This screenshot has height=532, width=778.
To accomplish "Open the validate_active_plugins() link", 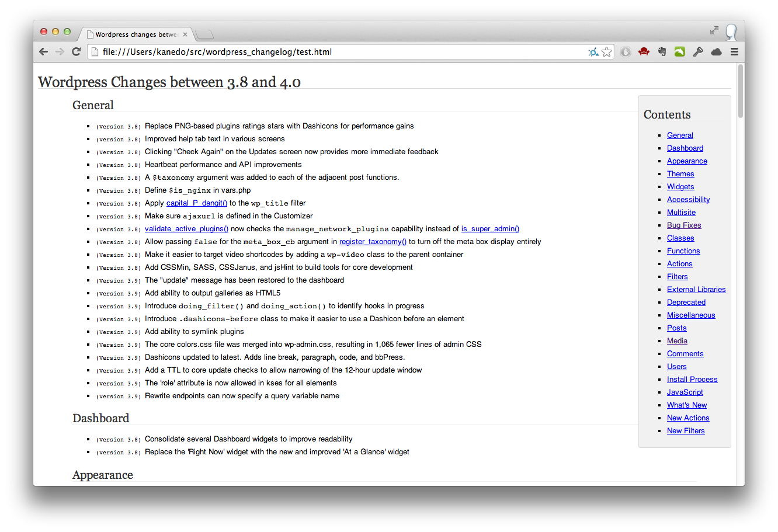I will point(186,228).
